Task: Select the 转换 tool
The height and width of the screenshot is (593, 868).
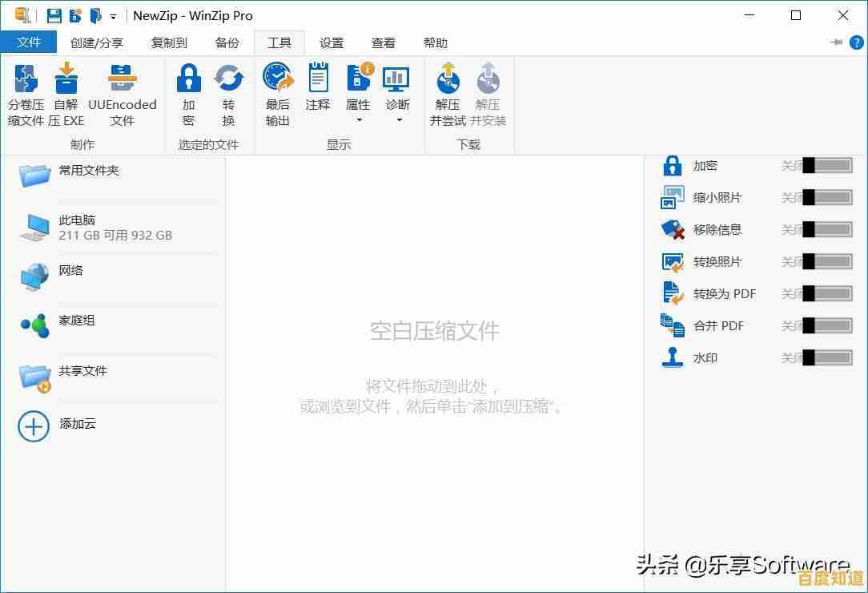Action: coord(229,80)
